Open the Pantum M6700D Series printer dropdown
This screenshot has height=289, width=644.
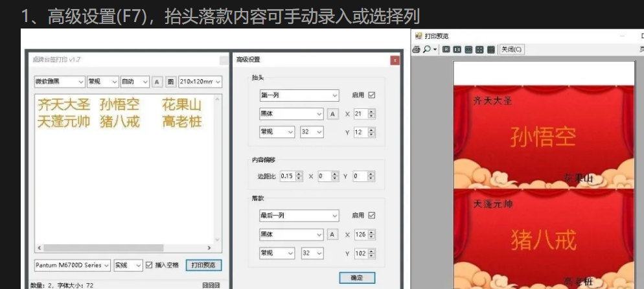coord(73,265)
